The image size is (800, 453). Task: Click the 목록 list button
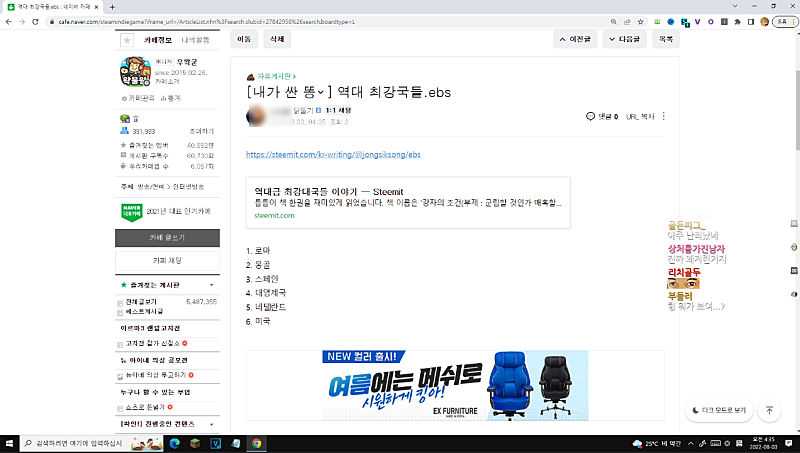click(666, 39)
